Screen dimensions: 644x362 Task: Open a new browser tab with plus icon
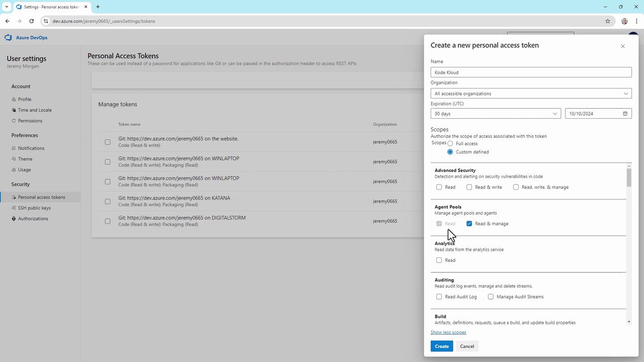point(98,7)
